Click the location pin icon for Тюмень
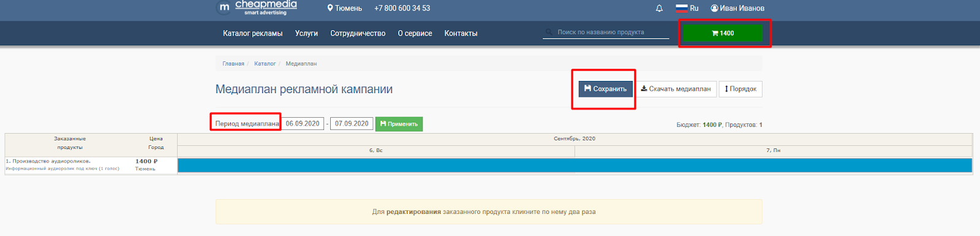Viewport: 980px width, 236px height. 330,9
